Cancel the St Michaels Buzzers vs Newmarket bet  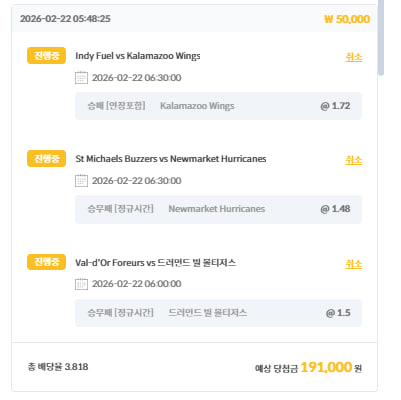[354, 160]
